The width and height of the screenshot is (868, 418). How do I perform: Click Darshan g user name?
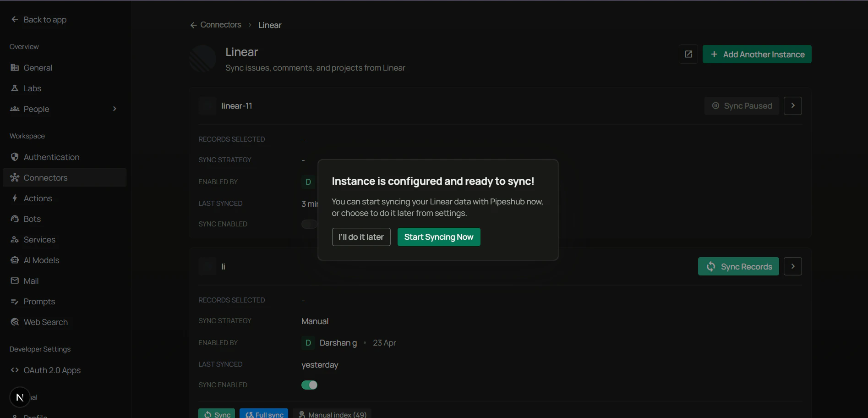coord(338,343)
